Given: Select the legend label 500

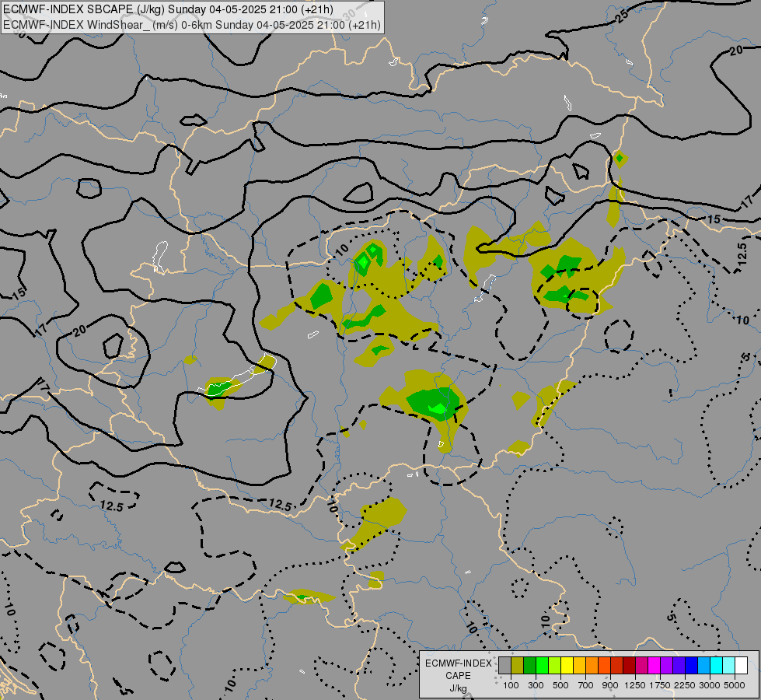Looking at the screenshot, I should 560,685.
